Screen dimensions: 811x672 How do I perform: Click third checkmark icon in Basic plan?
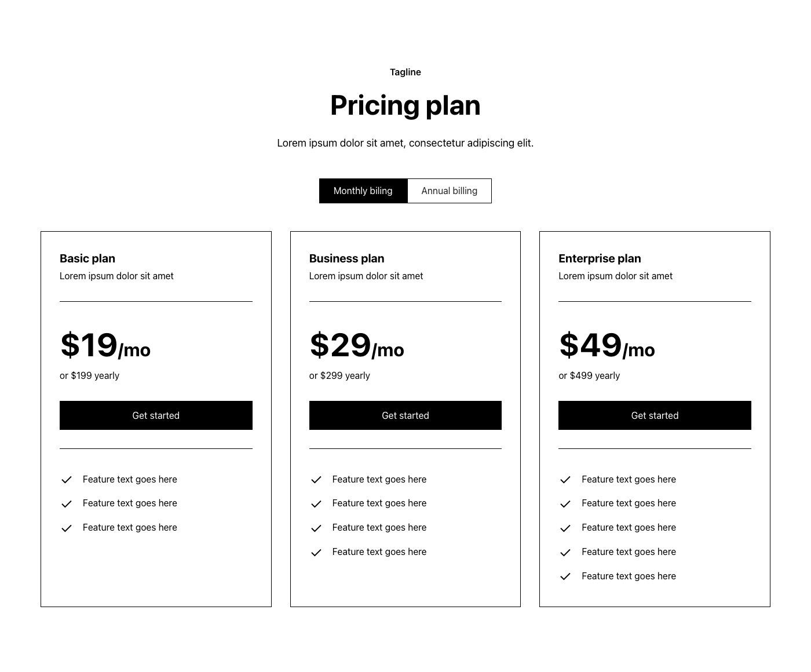coord(67,528)
